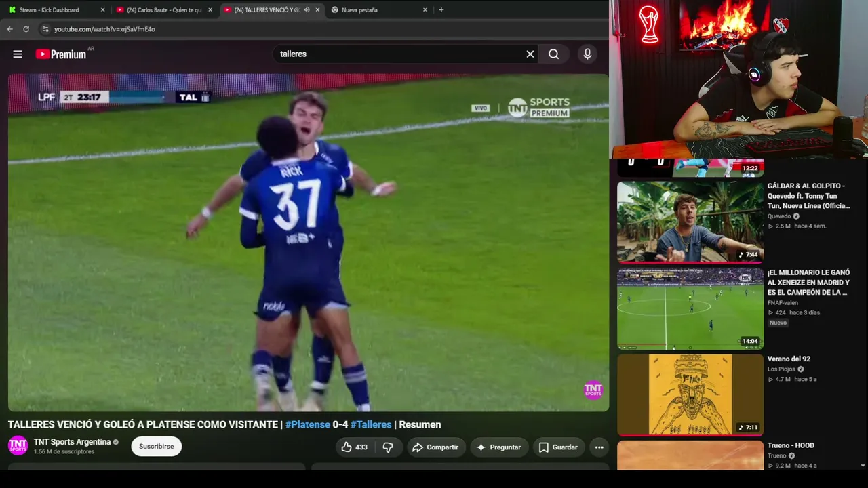This screenshot has width=868, height=488.
Task: Click the page scrollbar down arrow
Action: 863,466
